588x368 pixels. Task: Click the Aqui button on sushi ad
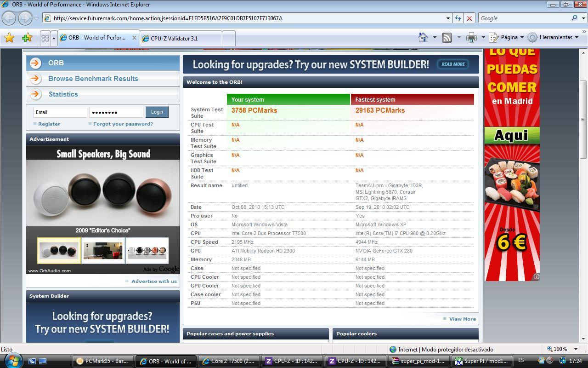click(x=512, y=135)
